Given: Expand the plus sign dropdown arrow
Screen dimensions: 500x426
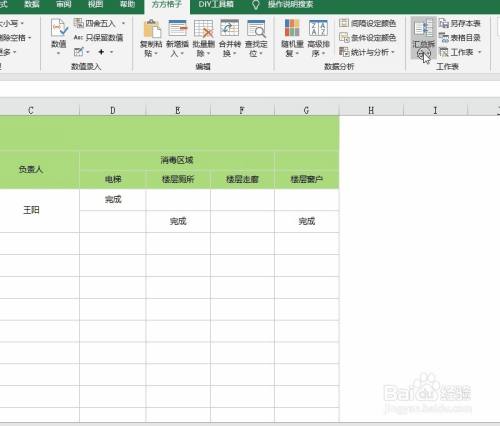Looking at the screenshot, I should 112,52.
